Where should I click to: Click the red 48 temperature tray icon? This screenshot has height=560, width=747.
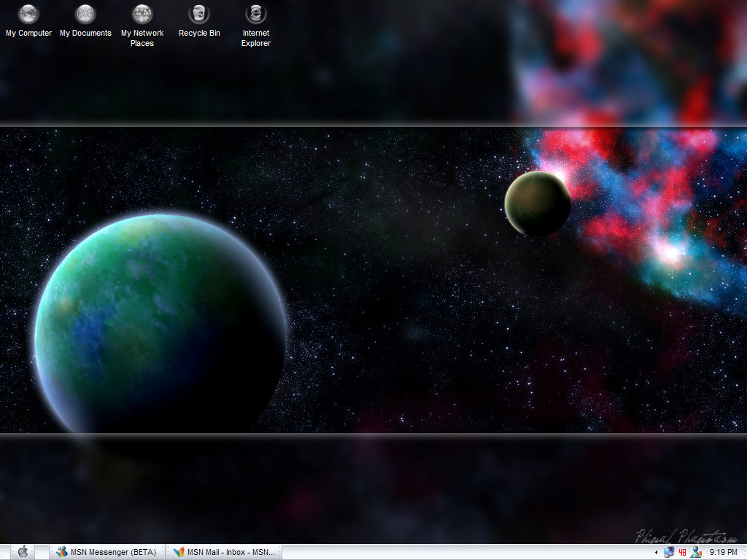(682, 553)
